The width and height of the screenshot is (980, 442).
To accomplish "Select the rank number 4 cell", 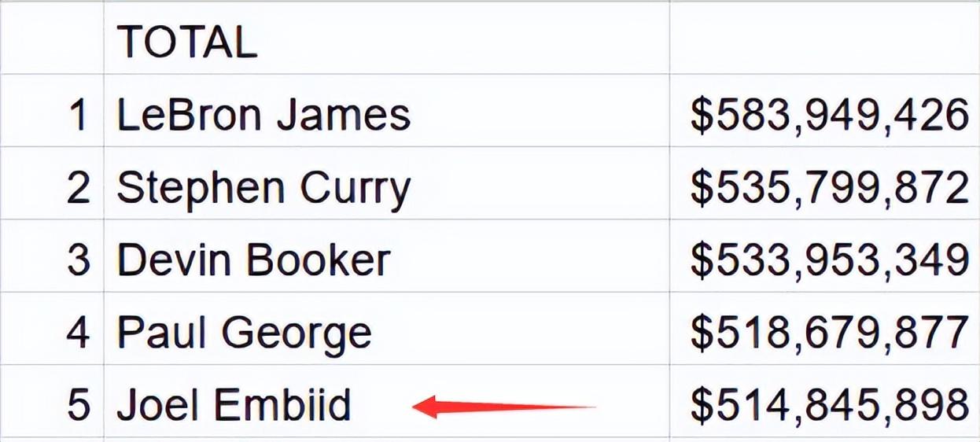I will [x=79, y=333].
